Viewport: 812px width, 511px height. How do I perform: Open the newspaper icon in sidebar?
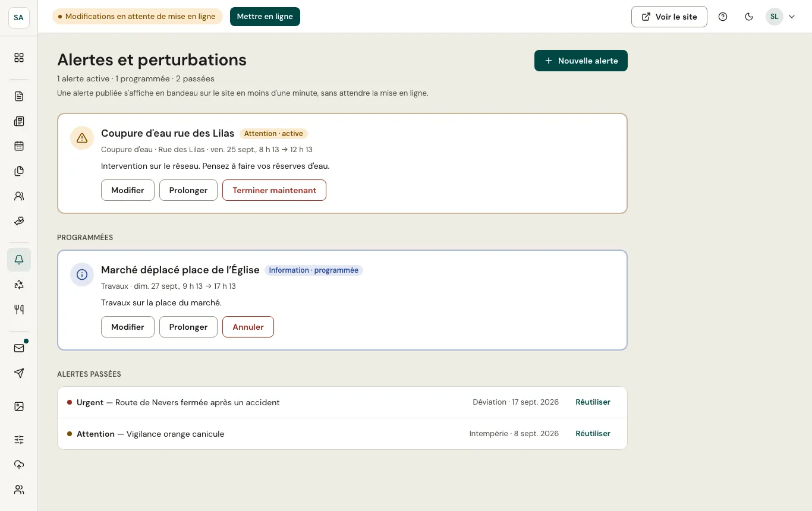click(19, 121)
